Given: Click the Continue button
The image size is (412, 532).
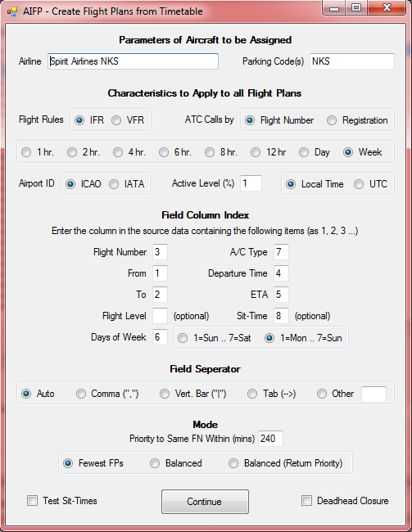Looking at the screenshot, I should [205, 502].
